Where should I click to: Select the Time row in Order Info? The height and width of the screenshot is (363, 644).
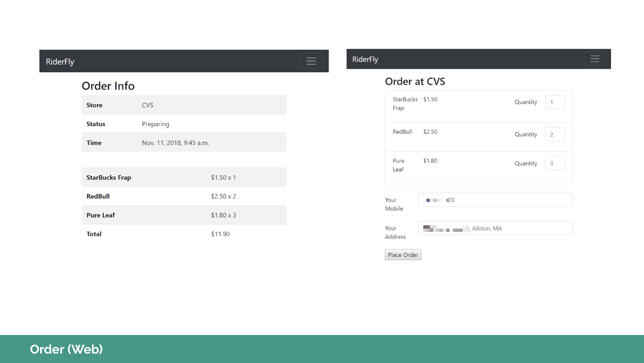184,143
